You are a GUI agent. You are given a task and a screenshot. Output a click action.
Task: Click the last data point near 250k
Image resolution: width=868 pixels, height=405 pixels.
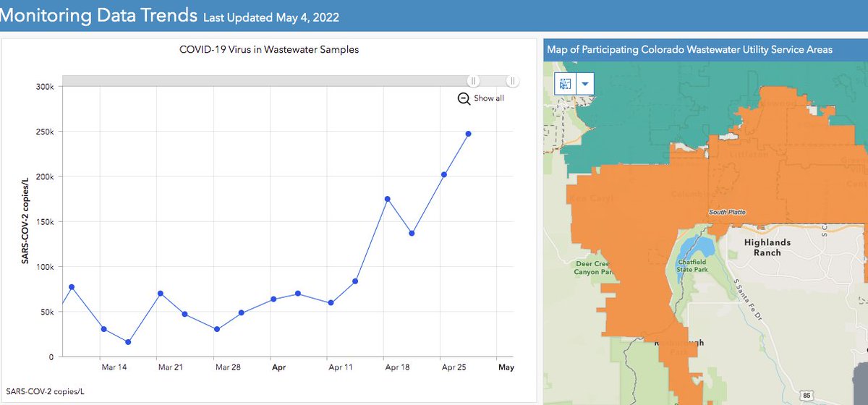click(x=469, y=134)
